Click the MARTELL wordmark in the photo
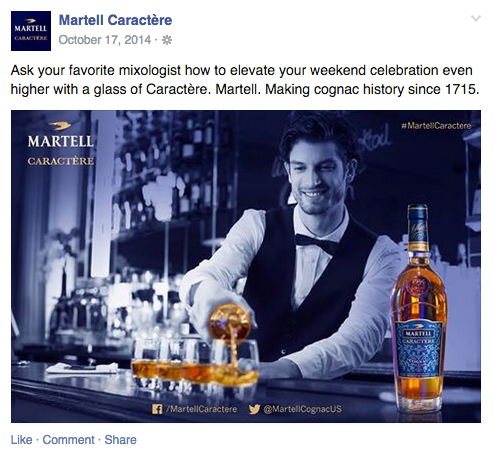Screen dimensions: 493x457 [x=60, y=141]
